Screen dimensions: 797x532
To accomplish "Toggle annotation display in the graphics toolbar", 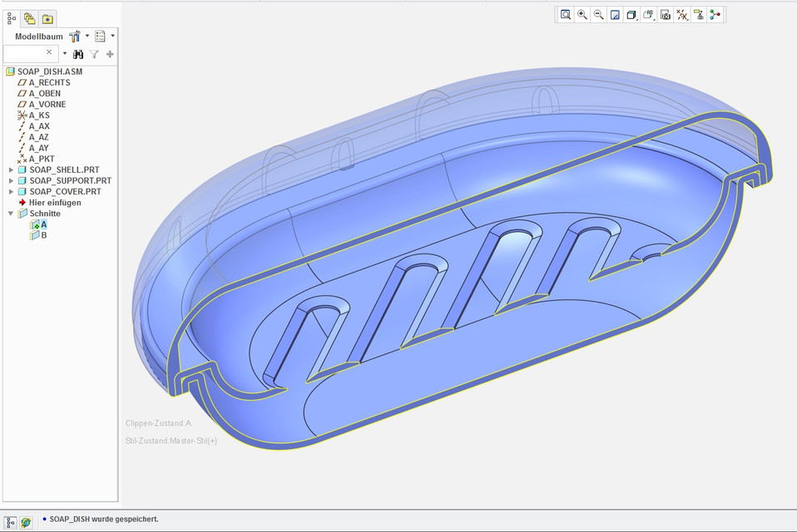I will coord(699,15).
